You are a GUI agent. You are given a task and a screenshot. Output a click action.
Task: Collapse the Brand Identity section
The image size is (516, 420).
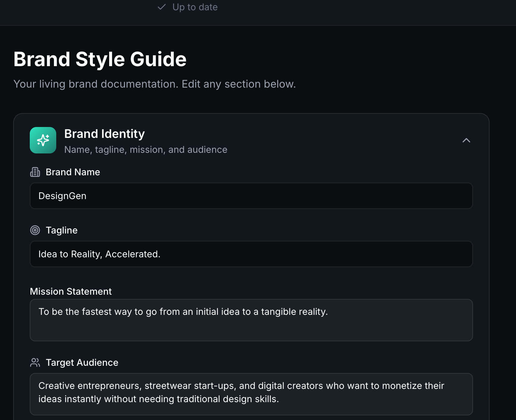[x=466, y=140]
